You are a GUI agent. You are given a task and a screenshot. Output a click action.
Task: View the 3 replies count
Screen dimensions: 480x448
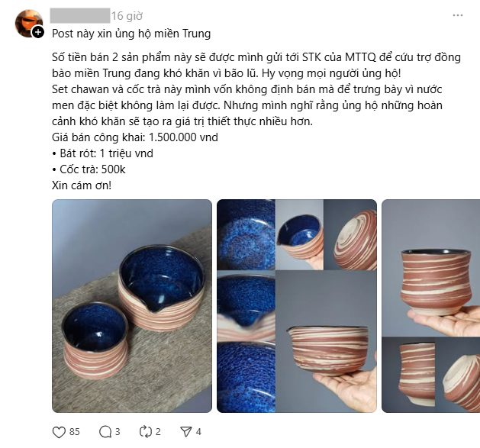click(118, 432)
